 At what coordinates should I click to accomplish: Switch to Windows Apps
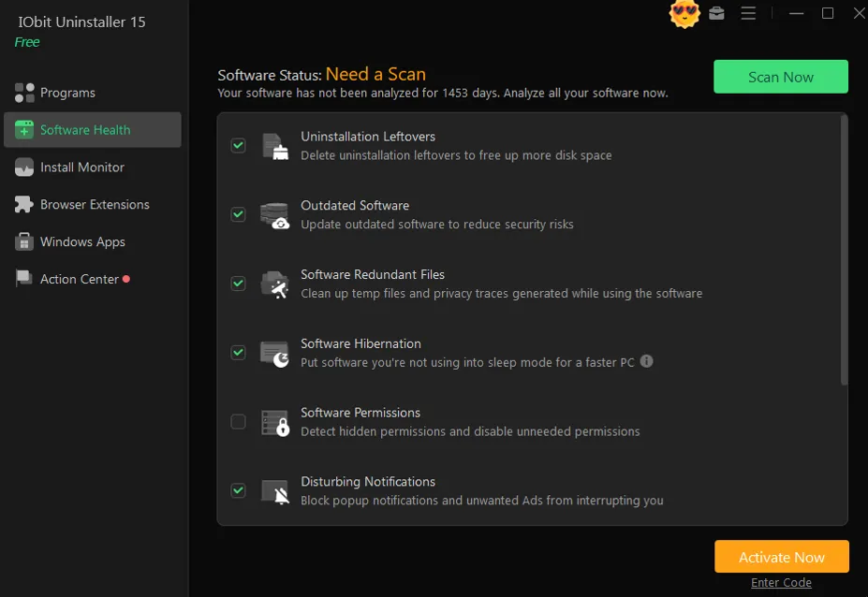(x=93, y=241)
